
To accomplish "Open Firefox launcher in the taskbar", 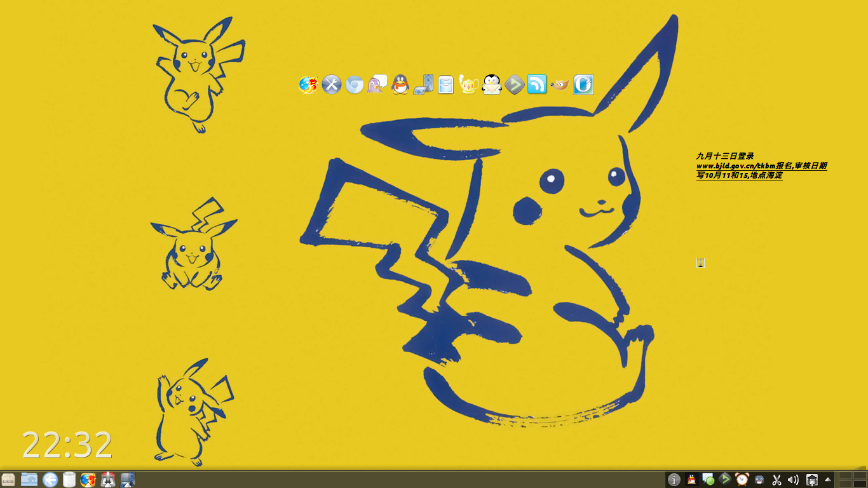I will pos(88,480).
